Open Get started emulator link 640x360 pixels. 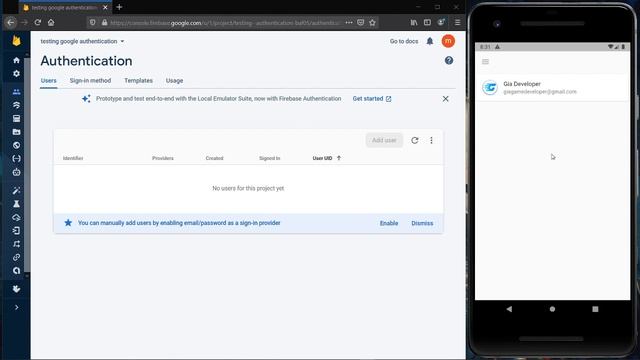point(372,99)
